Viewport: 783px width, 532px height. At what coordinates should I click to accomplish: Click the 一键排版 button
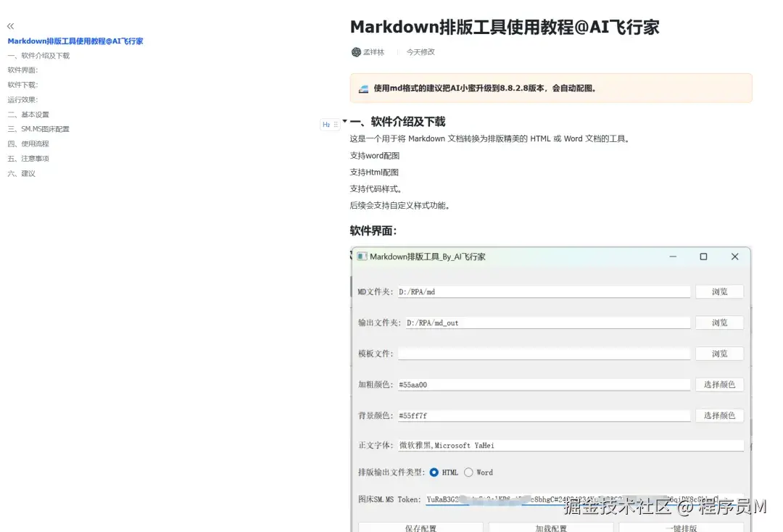point(681,528)
